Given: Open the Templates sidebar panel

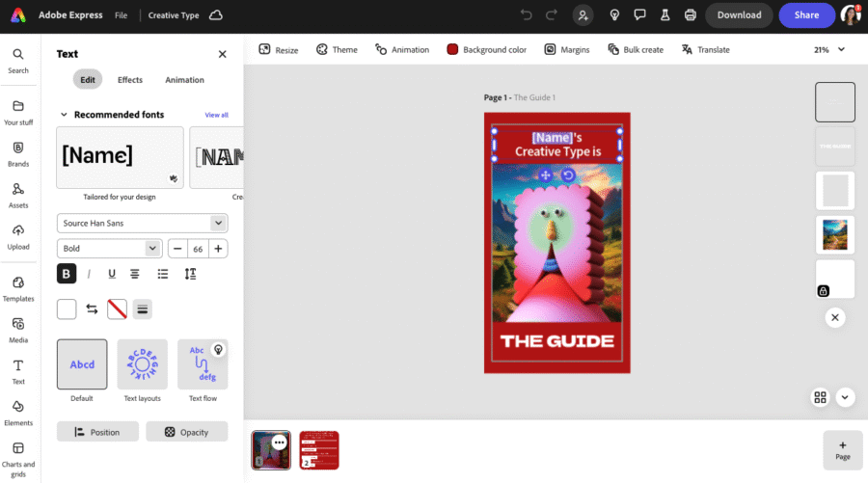Looking at the screenshot, I should click(17, 287).
